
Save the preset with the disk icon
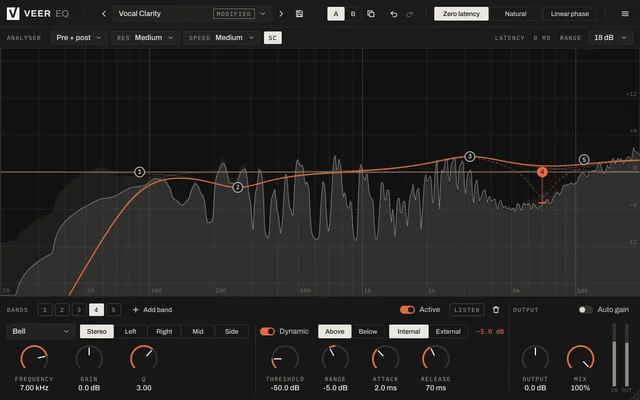pos(299,14)
